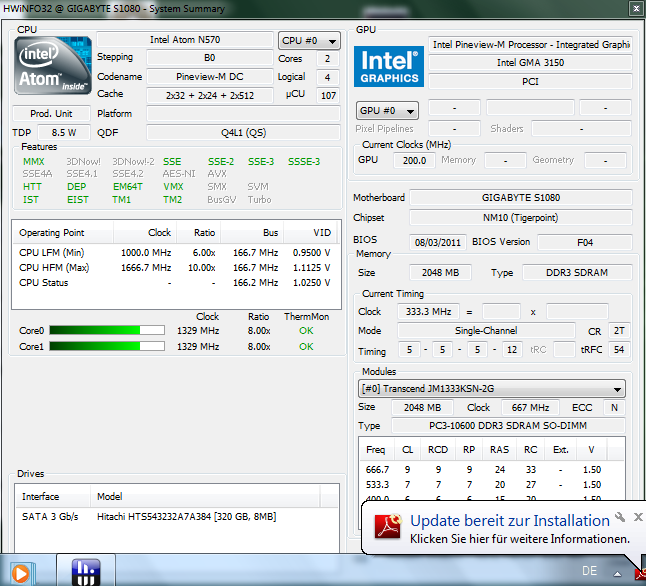646x586 pixels.
Task: Click the BIOS Version F04 field
Action: click(585, 242)
